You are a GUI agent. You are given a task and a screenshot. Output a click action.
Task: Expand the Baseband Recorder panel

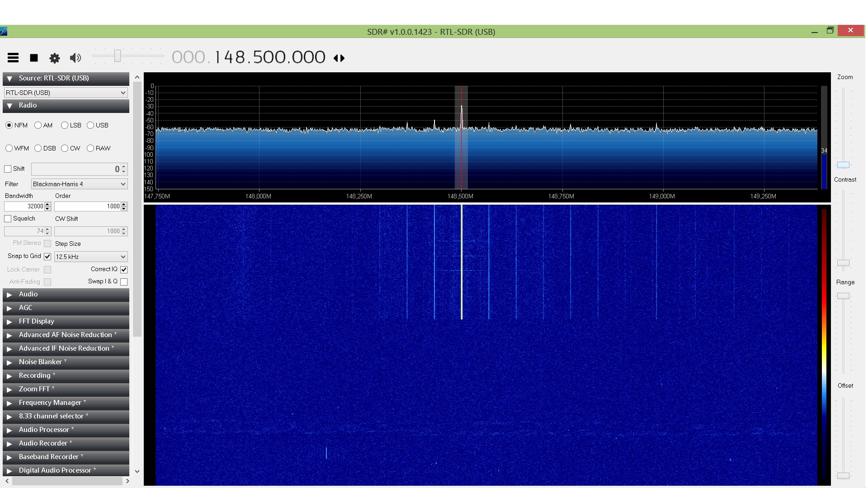tap(66, 457)
